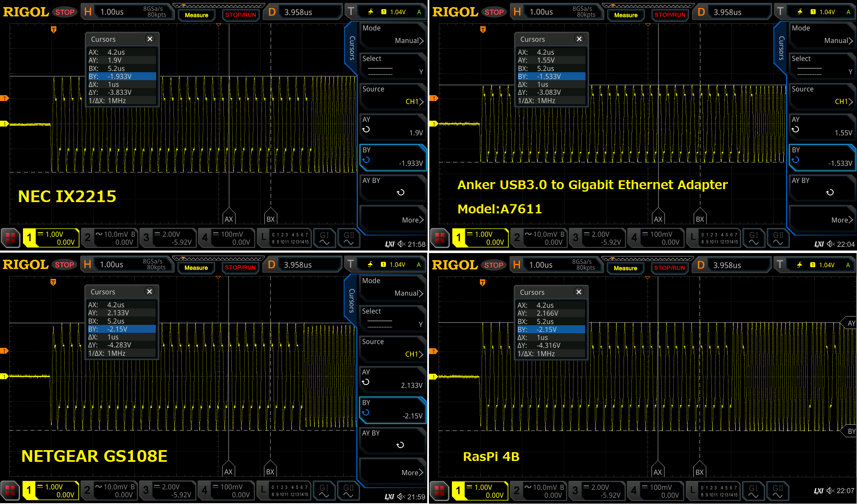Image resolution: width=857 pixels, height=504 pixels.
Task: Open Mode Manual menu in NEC panel
Action: point(393,35)
